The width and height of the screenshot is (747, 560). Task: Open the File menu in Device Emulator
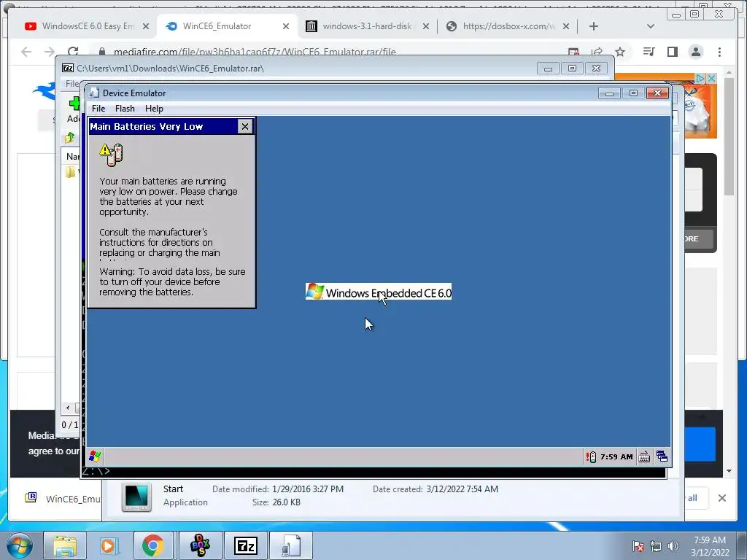coord(98,109)
